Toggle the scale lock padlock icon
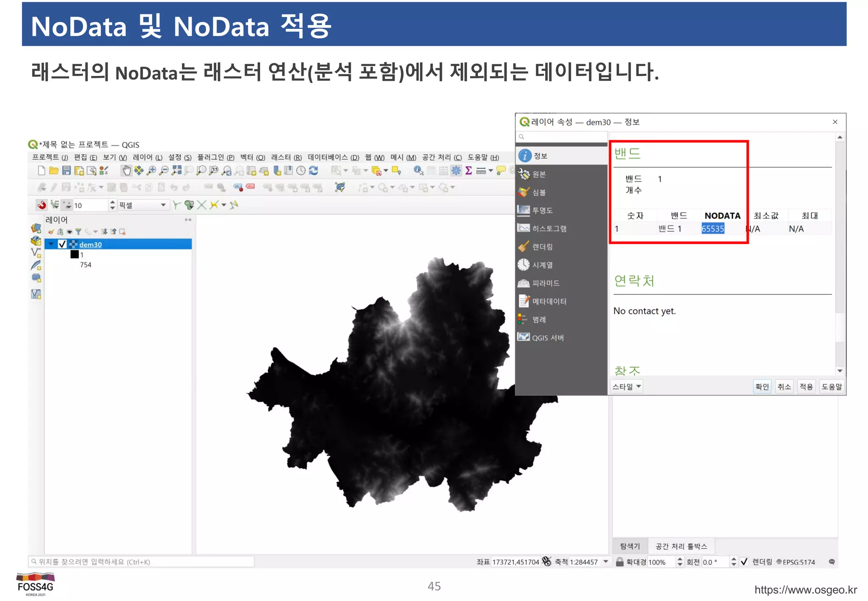The image size is (868, 601). pyautogui.click(x=620, y=562)
